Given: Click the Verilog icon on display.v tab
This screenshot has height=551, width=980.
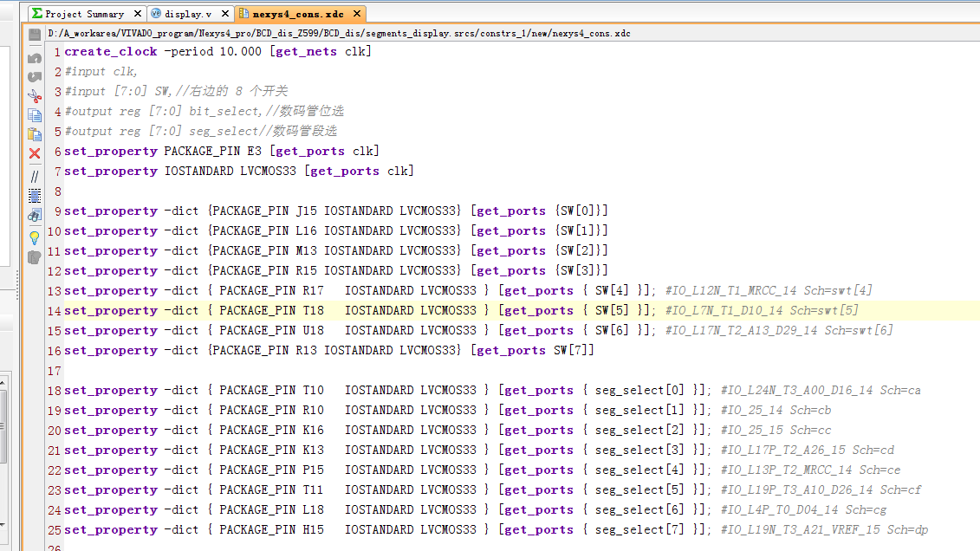Looking at the screenshot, I should point(156,13).
